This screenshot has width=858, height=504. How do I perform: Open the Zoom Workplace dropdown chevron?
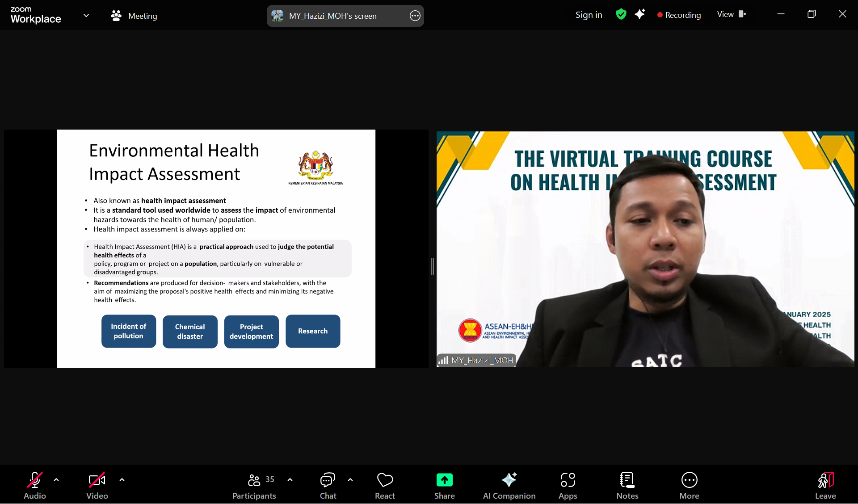point(86,16)
